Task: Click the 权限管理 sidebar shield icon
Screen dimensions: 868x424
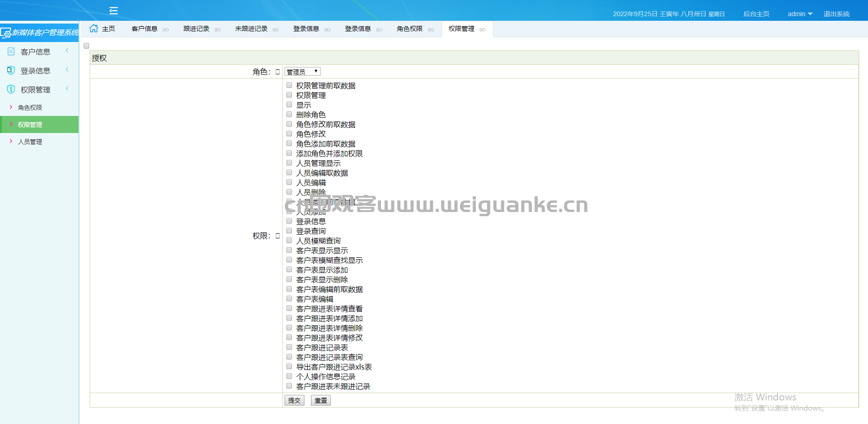Action: 11,89
